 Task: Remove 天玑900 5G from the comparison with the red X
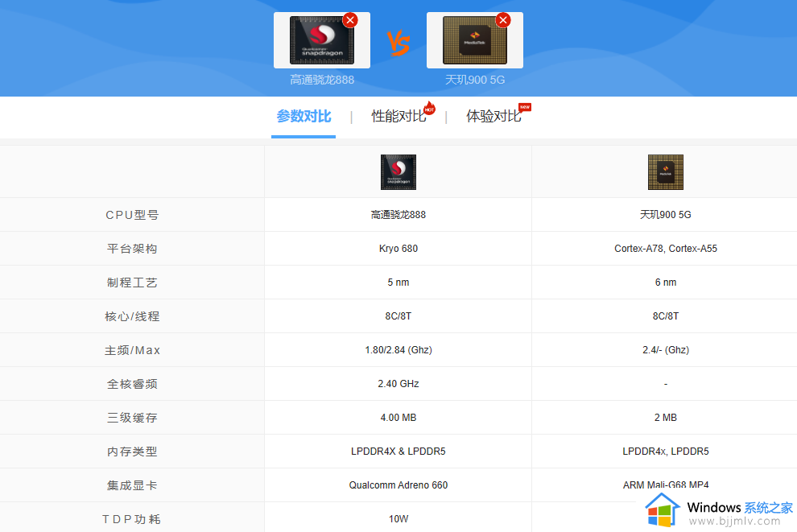coord(502,20)
